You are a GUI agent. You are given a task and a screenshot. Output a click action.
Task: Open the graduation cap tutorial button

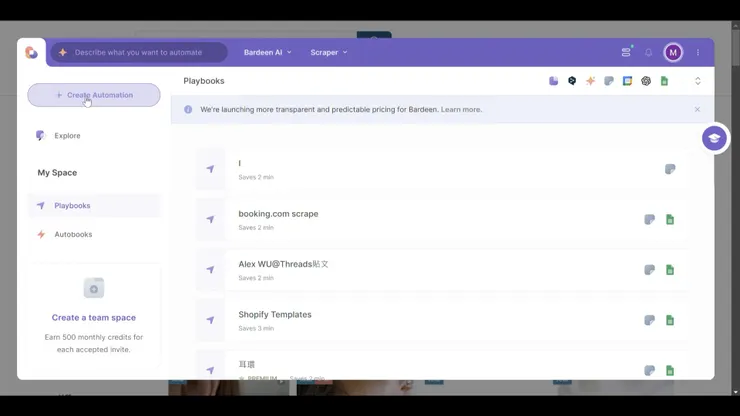714,138
